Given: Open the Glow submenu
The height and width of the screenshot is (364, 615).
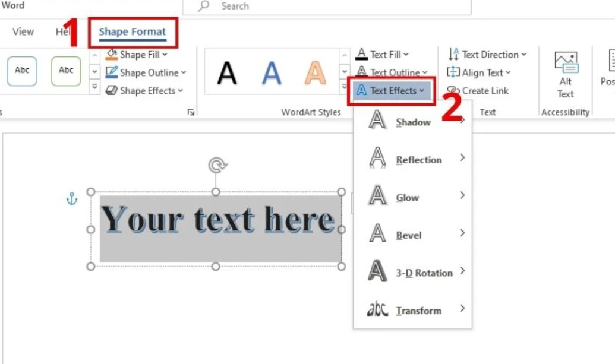Looking at the screenshot, I should point(412,197).
